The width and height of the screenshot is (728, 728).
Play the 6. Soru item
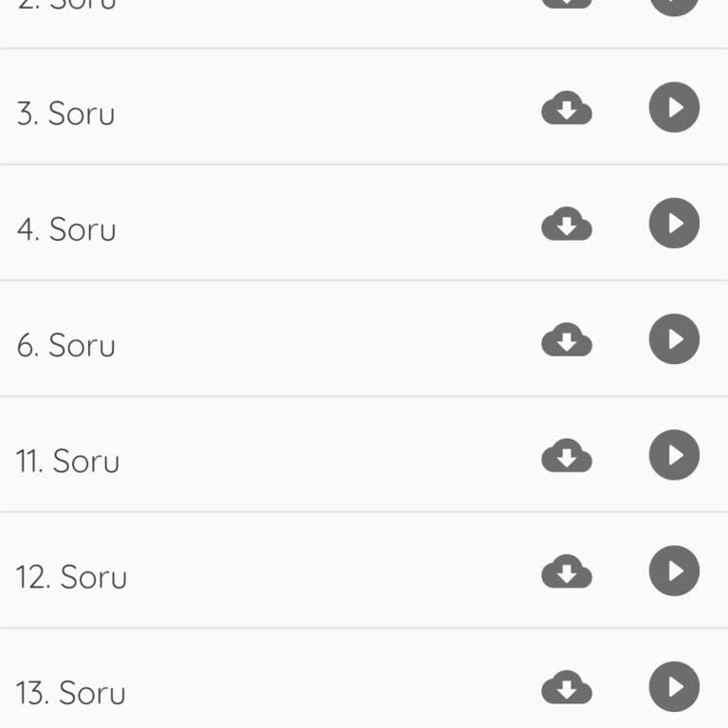coord(674,339)
